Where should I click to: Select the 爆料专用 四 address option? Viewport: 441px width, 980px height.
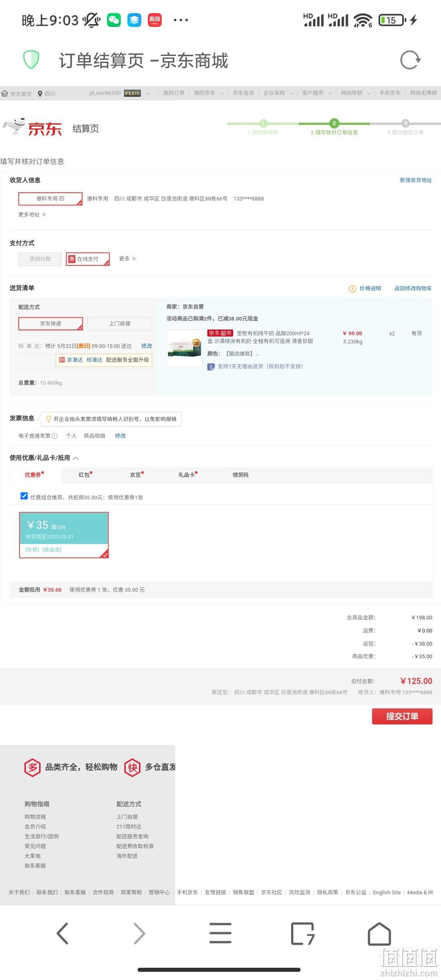pyautogui.click(x=50, y=199)
